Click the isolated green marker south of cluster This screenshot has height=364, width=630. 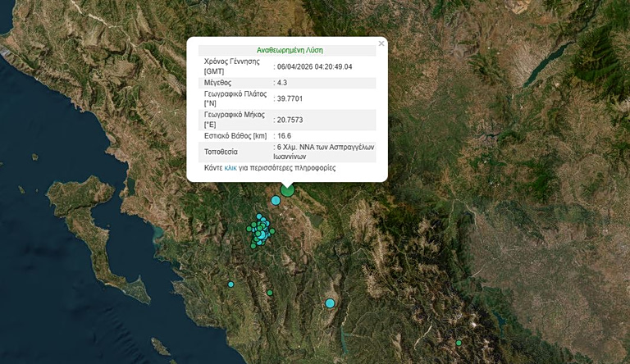click(x=269, y=293)
